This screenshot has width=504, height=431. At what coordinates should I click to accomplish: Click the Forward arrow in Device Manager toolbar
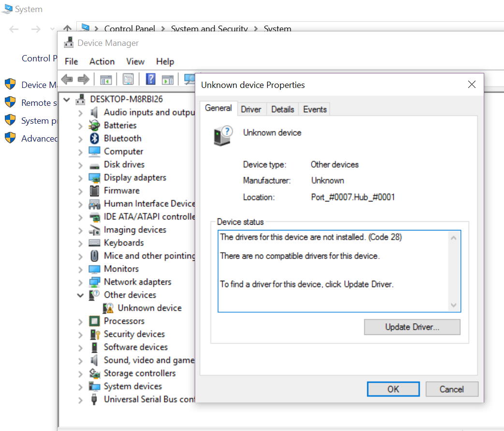click(84, 79)
